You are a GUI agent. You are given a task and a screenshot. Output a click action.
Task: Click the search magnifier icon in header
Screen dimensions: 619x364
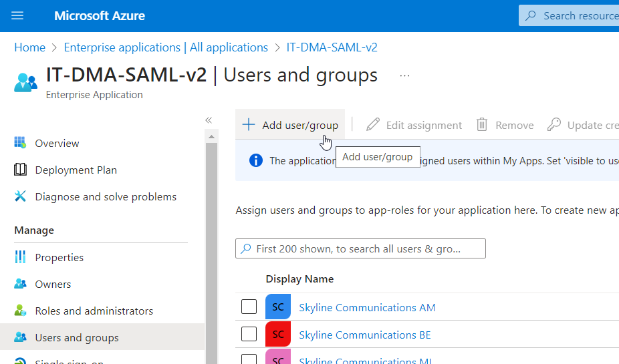click(531, 16)
